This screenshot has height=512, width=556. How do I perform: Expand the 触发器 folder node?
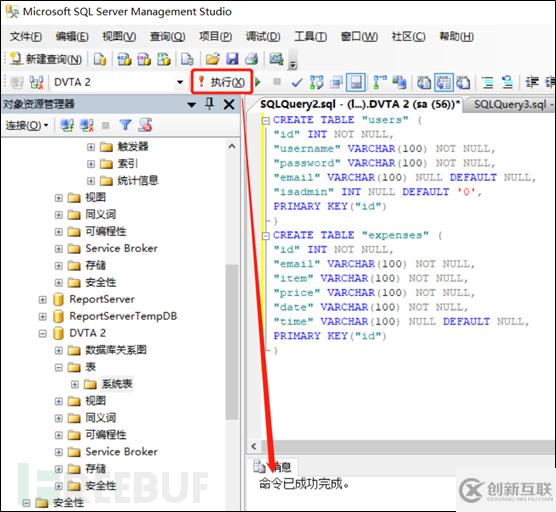[x=91, y=147]
